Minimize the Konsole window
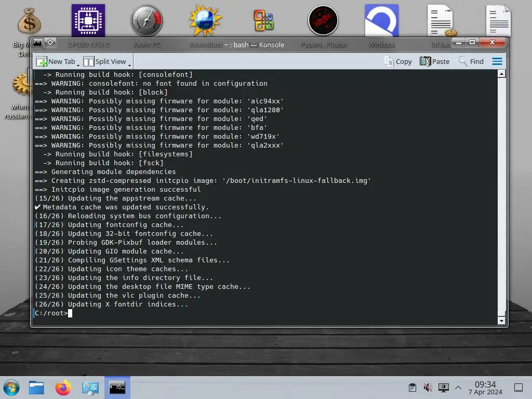This screenshot has height=399, width=532. pyautogui.click(x=459, y=43)
